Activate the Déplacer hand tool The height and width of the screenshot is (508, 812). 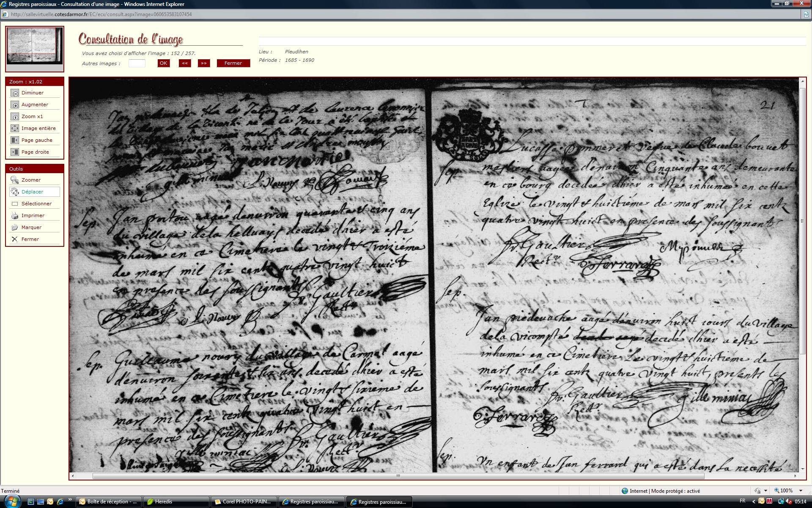tap(15, 192)
